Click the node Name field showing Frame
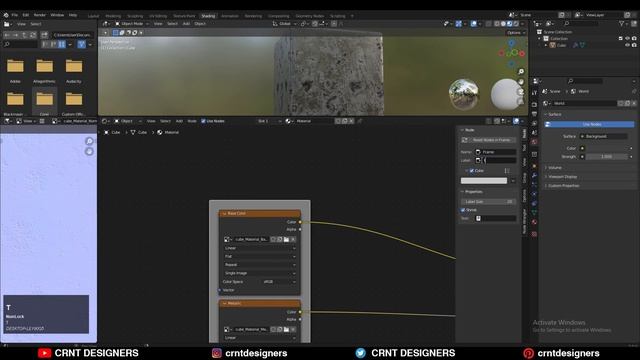Screen dimensions: 640x360 (x=495, y=152)
